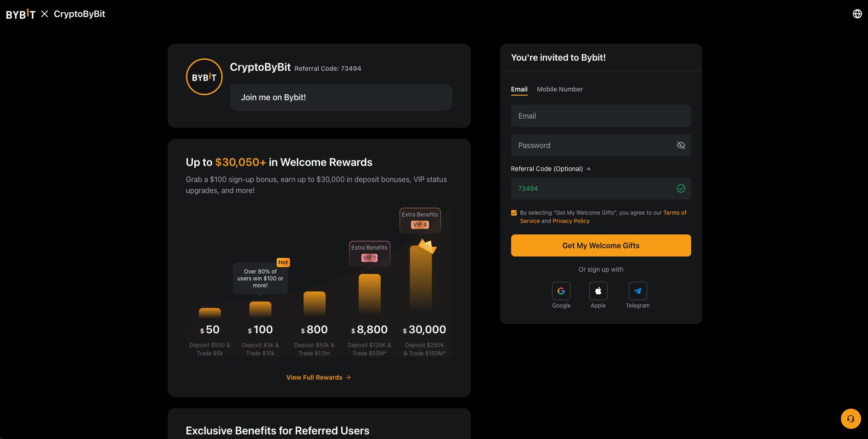
Task: Click "Deposit $250K & Trade $150M*" text
Action: [x=424, y=349]
